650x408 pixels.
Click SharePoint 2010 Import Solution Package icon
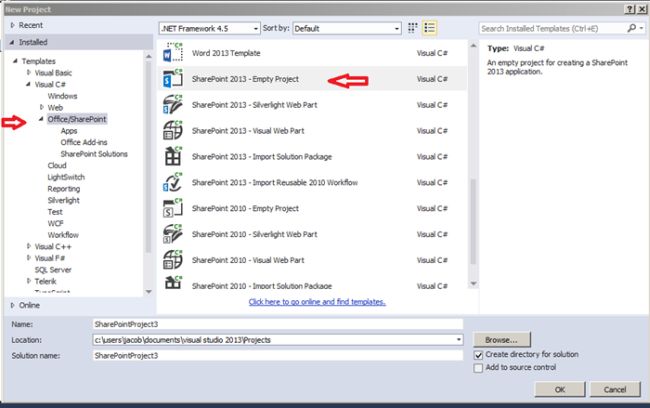[173, 283]
